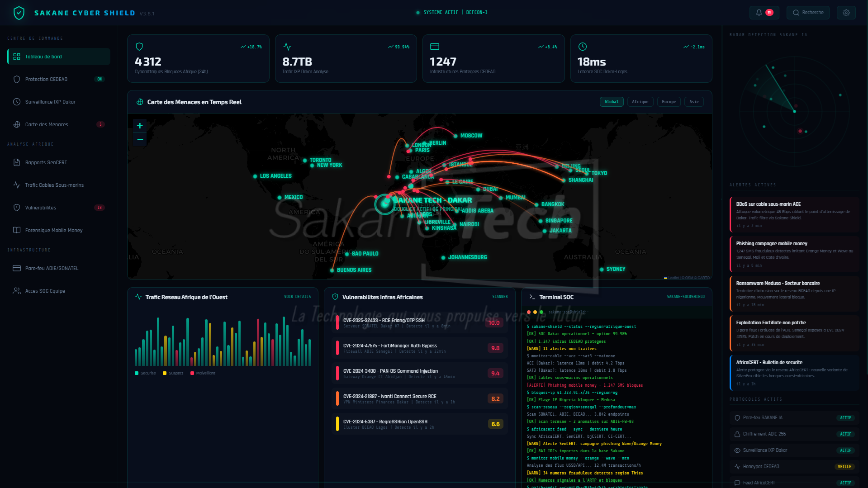Open the settings gear icon
Image resolution: width=868 pixels, height=488 pixels.
846,13
